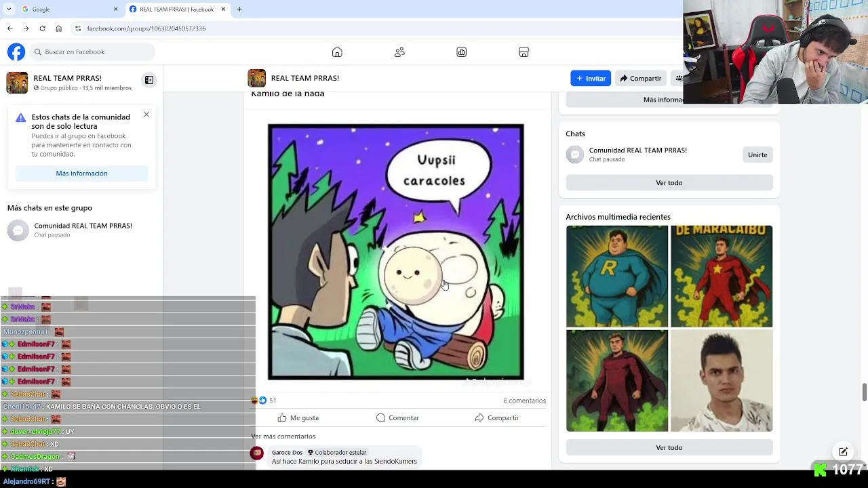Open the Reels video icon in navigation
868x488 pixels.
click(462, 52)
